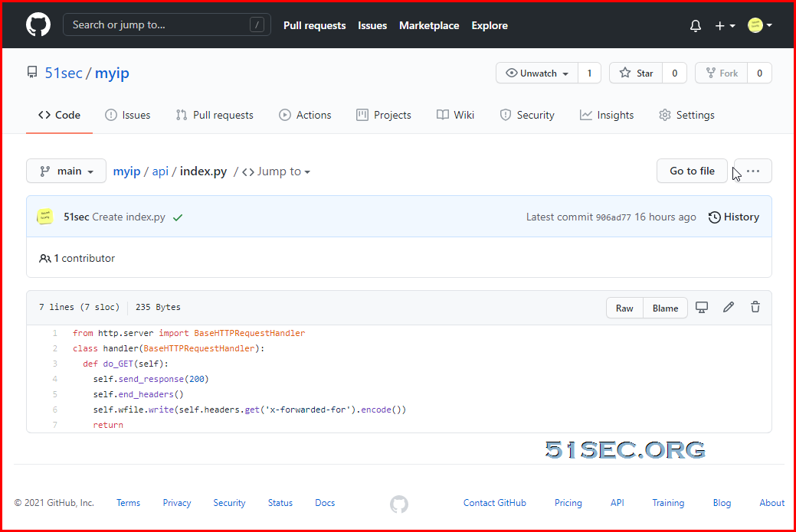The image size is (796, 532).
Task: Edit the file with pencil icon
Action: (729, 307)
